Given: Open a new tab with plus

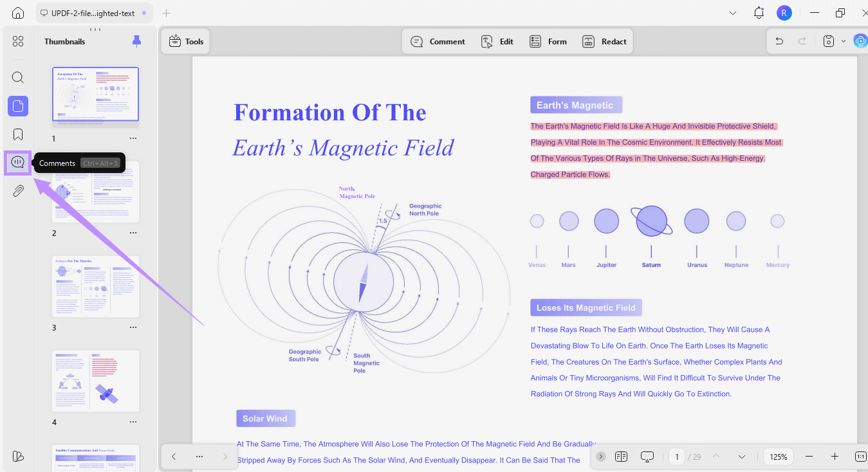Looking at the screenshot, I should click(167, 13).
